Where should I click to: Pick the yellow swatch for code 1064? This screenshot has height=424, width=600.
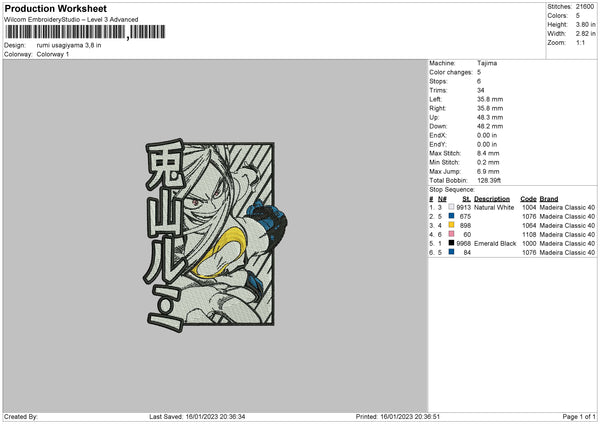coord(451,225)
